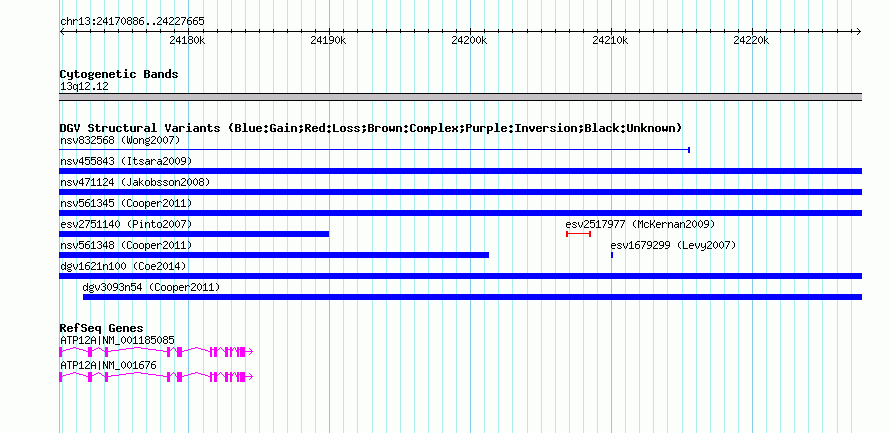Select the Cytogenetic Bands track title
Screen dimensions: 890x433
tap(119, 74)
